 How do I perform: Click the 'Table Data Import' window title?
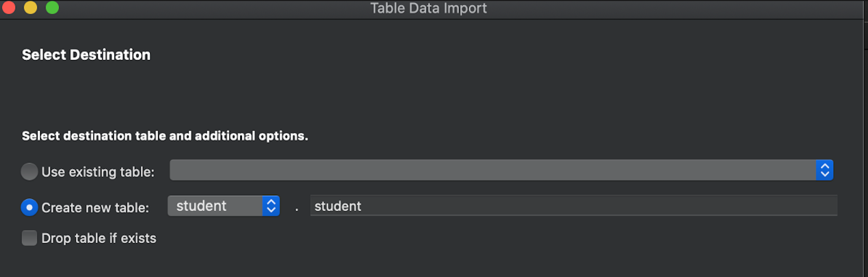point(428,8)
